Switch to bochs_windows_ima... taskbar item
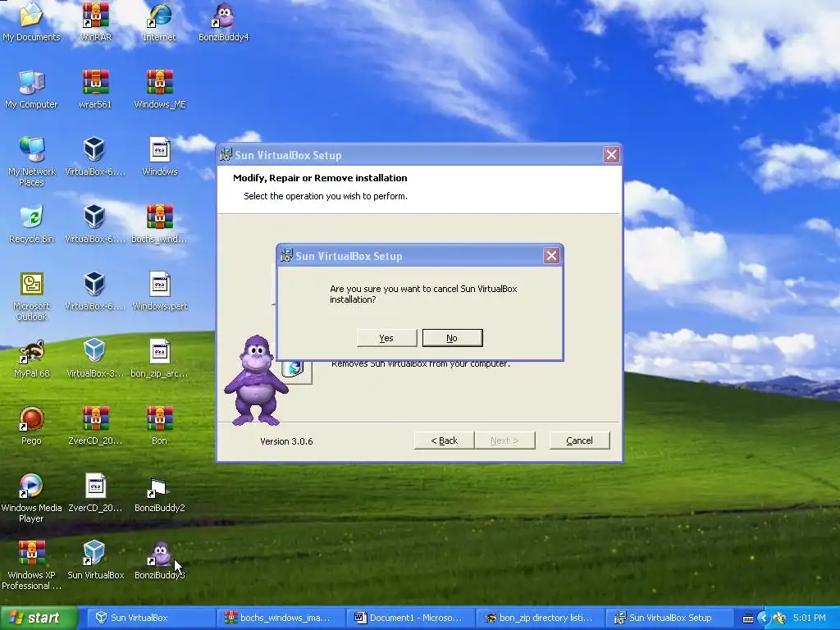840x630 pixels. coord(281,618)
